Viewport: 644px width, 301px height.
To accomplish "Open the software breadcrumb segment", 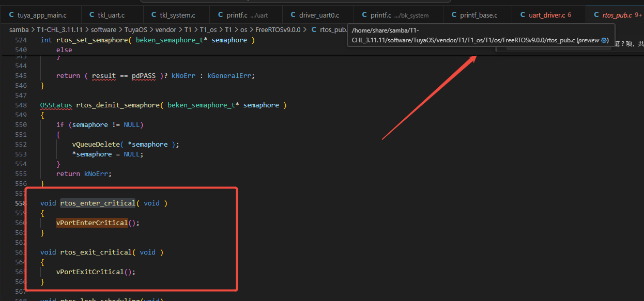I will click(x=103, y=29).
